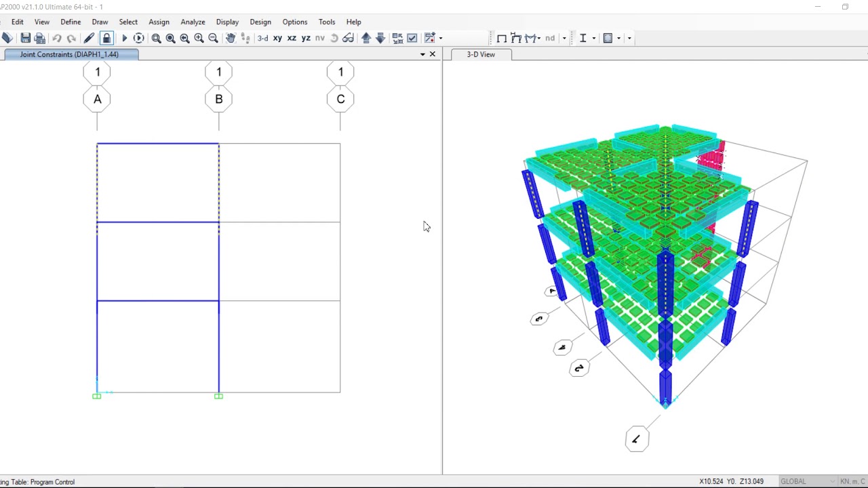The image size is (868, 488).
Task: Set the xz plane view
Action: point(292,38)
